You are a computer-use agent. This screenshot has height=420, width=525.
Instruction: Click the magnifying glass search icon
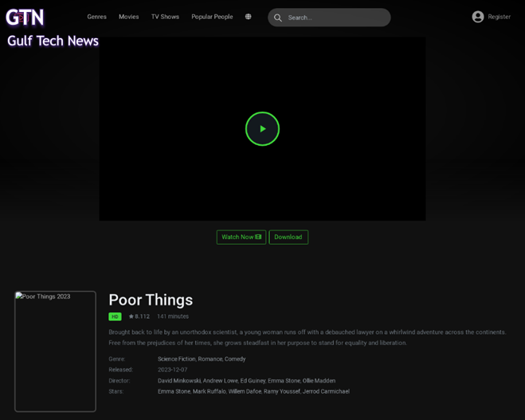click(278, 18)
